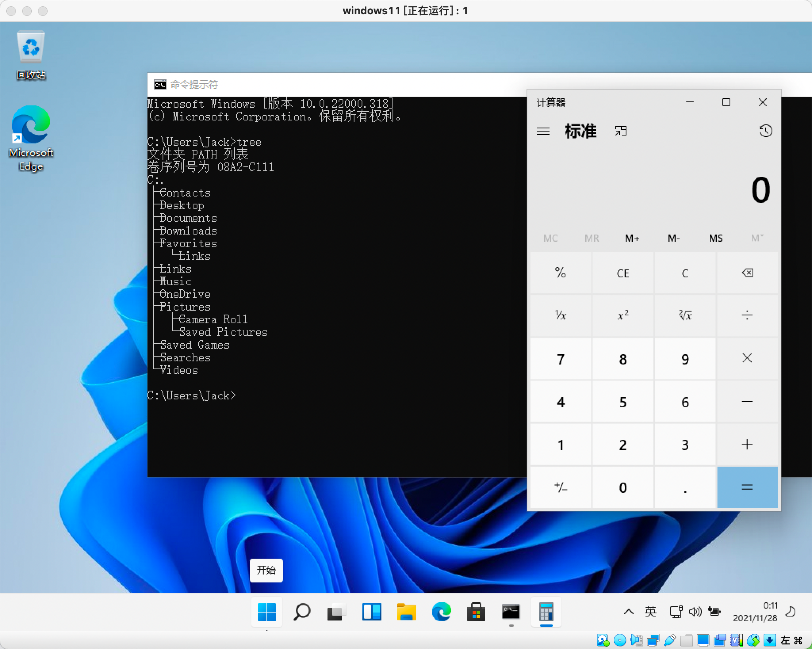
Task: Open Microsoft Edge from taskbar
Action: [441, 612]
